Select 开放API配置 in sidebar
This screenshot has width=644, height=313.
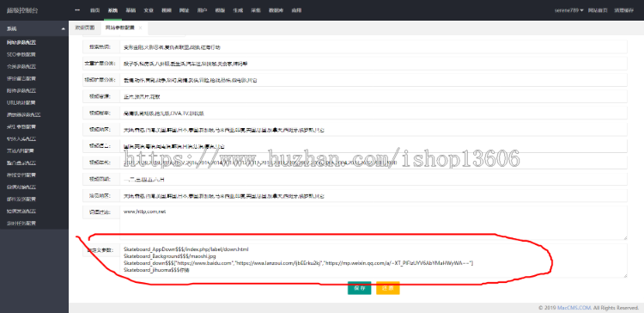(x=21, y=151)
